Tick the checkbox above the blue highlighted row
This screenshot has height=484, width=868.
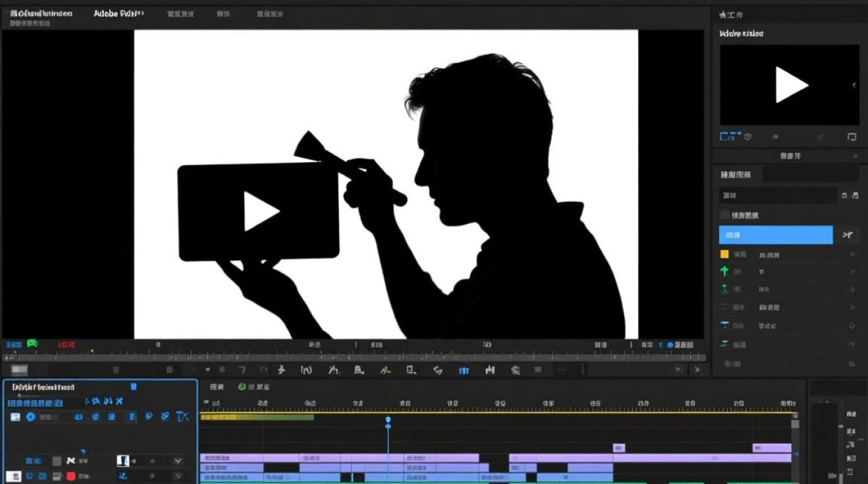(725, 216)
